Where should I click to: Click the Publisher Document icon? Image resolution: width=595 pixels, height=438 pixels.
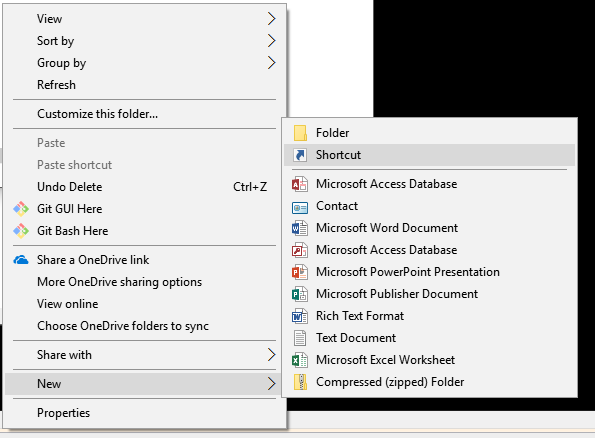point(300,294)
